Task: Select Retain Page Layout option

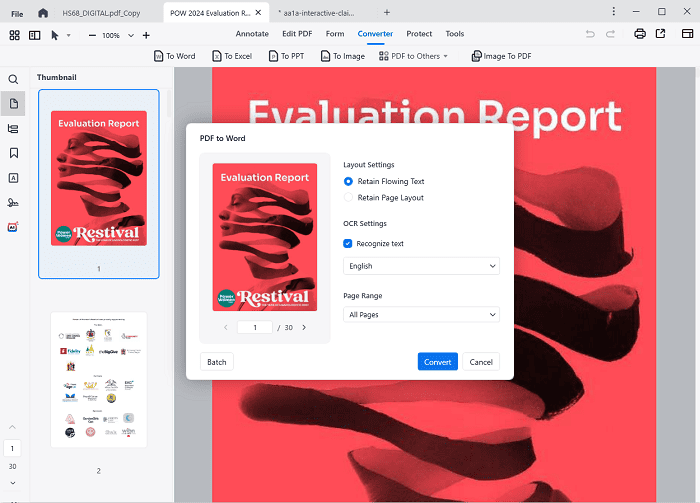Action: pos(348,198)
